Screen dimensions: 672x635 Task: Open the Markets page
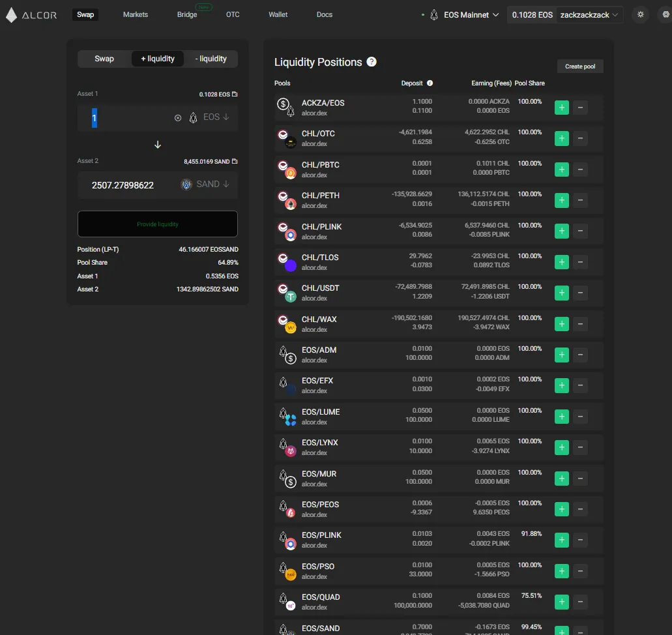(136, 14)
